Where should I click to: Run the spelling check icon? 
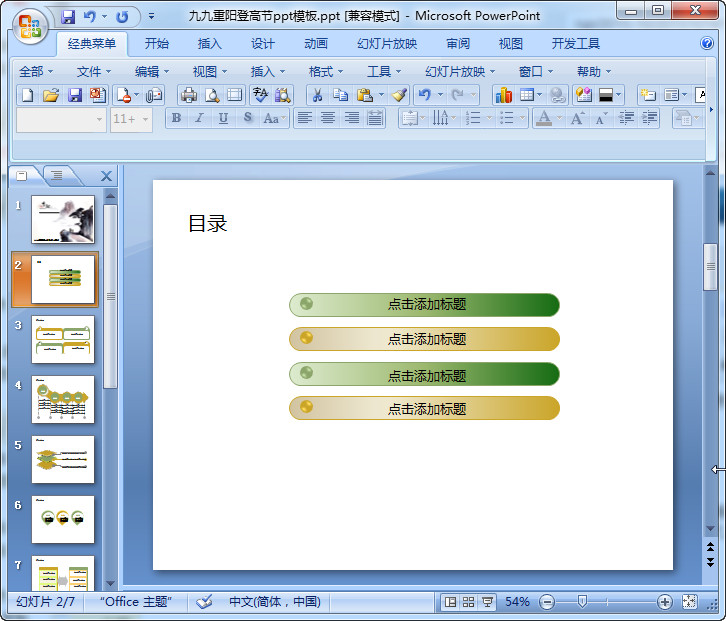point(260,95)
